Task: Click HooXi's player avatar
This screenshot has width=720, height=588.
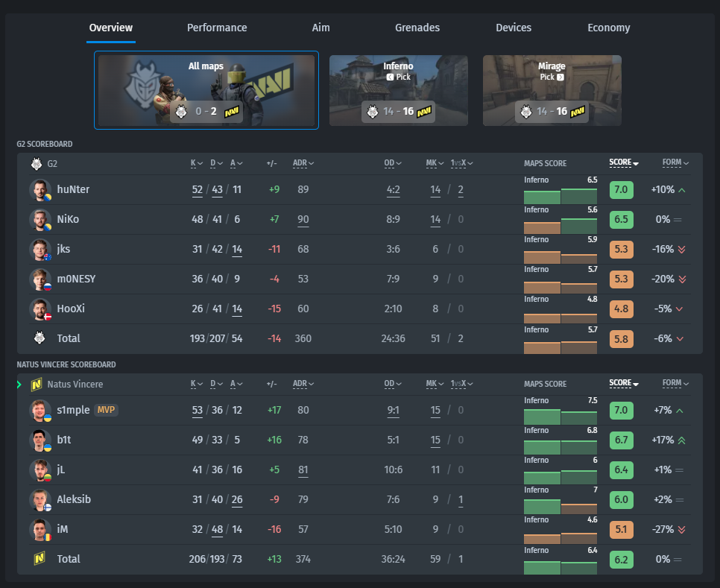Action: point(40,309)
